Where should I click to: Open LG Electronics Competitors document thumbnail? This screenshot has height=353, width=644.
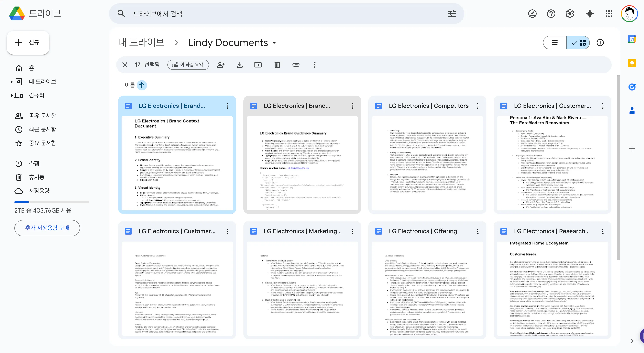tap(427, 163)
